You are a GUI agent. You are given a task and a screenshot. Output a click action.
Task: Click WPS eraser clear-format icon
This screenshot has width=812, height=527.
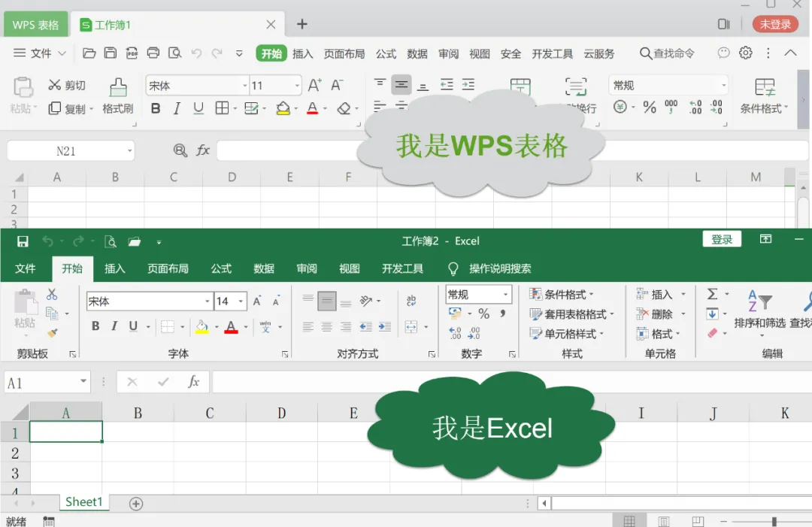tap(344, 108)
